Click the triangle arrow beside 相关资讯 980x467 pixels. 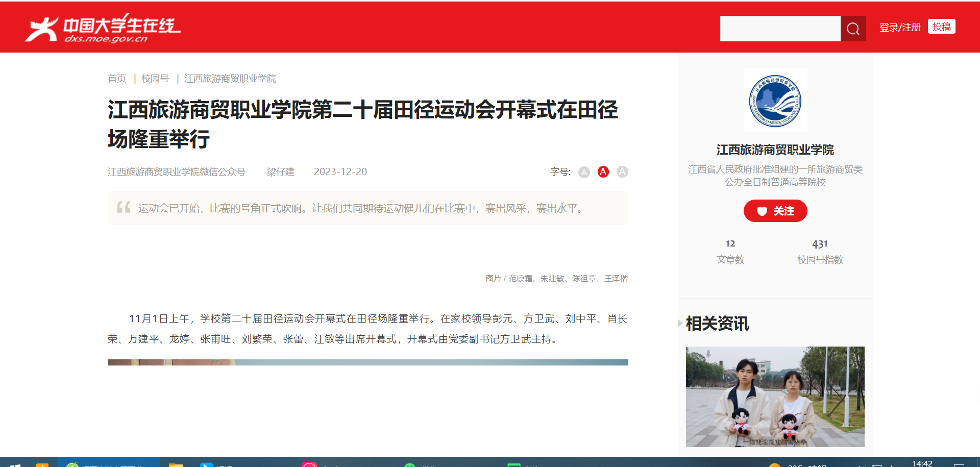(680, 323)
